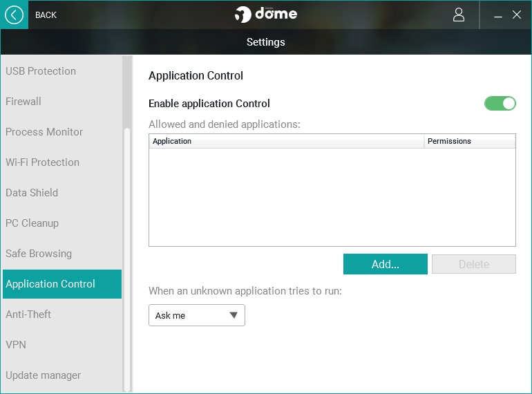Click the back arrow icon

point(14,15)
